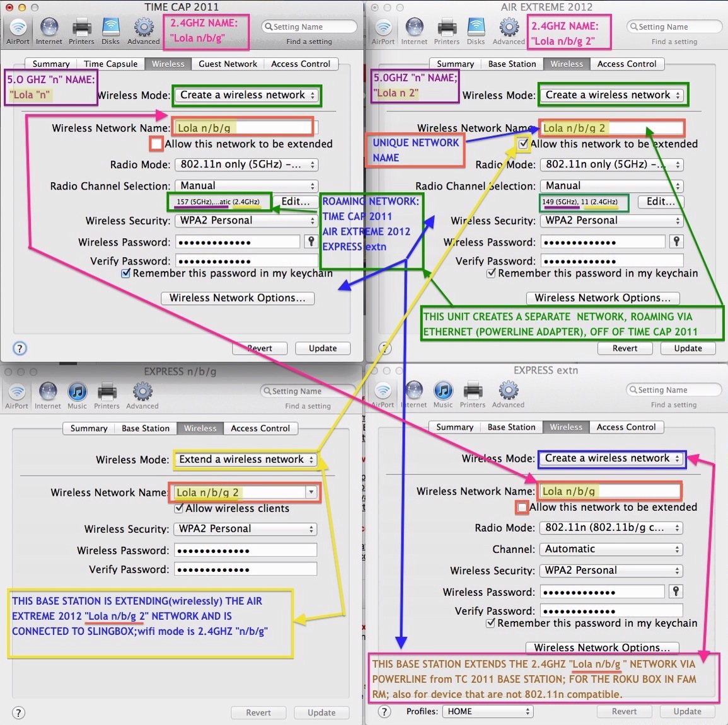The width and height of the screenshot is (728, 725).
Task: Click Setting Name search in AIR EXTREME 2012
Action: coord(674,26)
